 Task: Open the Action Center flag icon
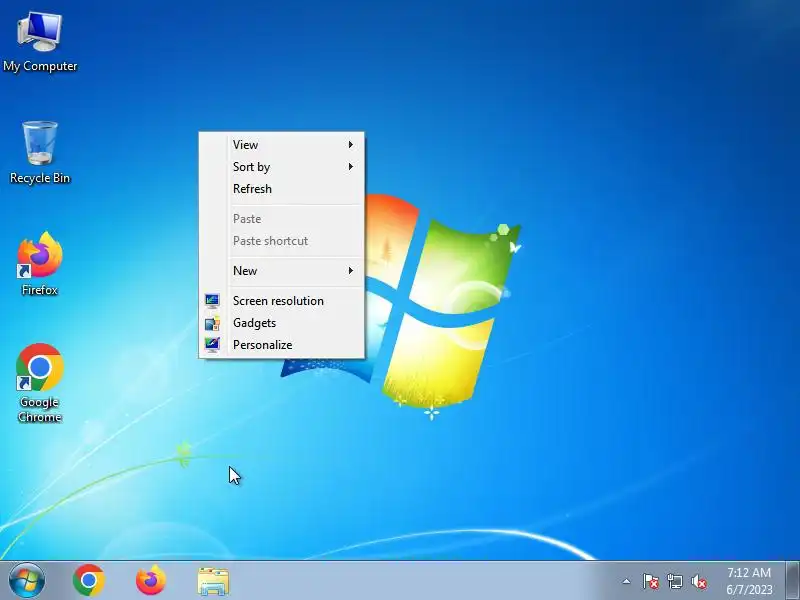pos(651,581)
